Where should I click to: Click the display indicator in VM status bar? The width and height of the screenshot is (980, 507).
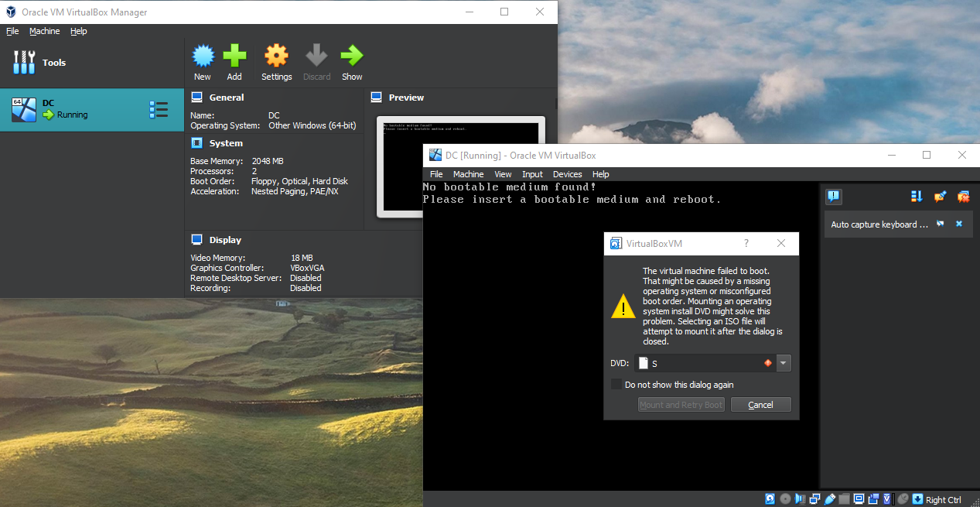point(859,499)
